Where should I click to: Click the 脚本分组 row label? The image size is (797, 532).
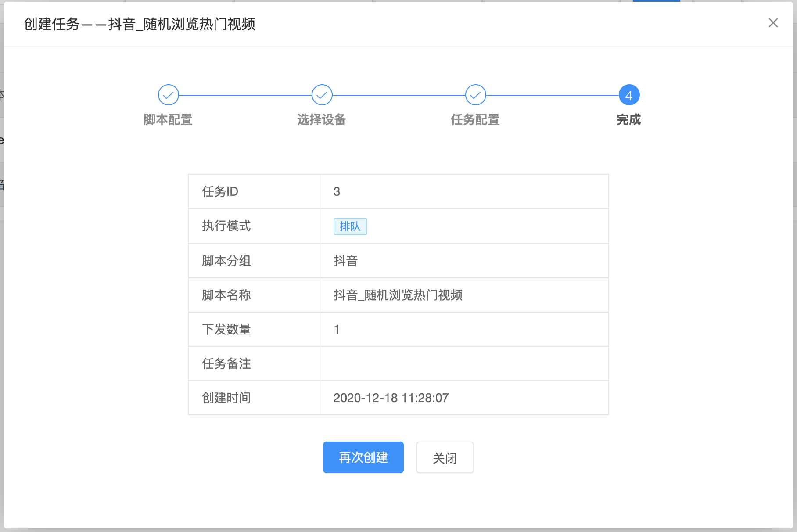pos(226,261)
